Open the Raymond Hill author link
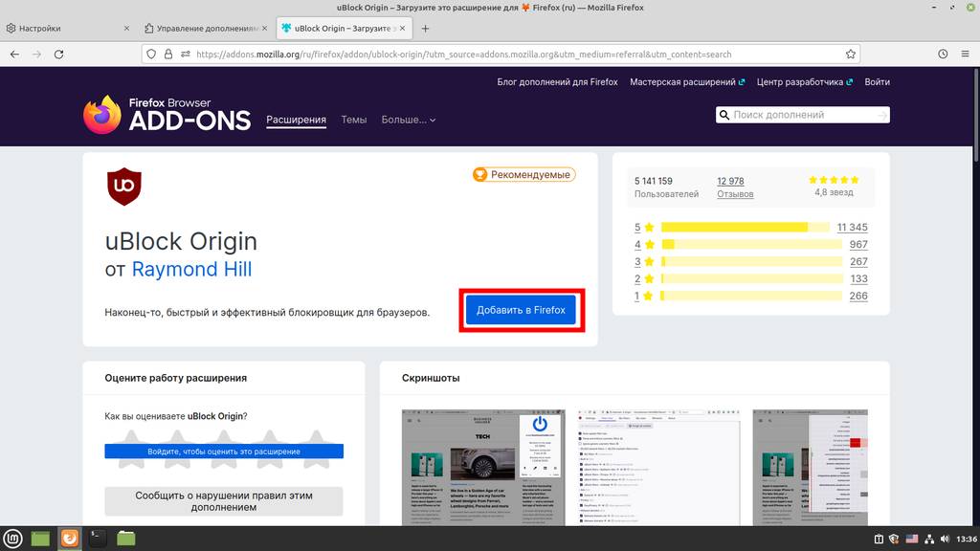This screenshot has width=980, height=551. tap(191, 270)
